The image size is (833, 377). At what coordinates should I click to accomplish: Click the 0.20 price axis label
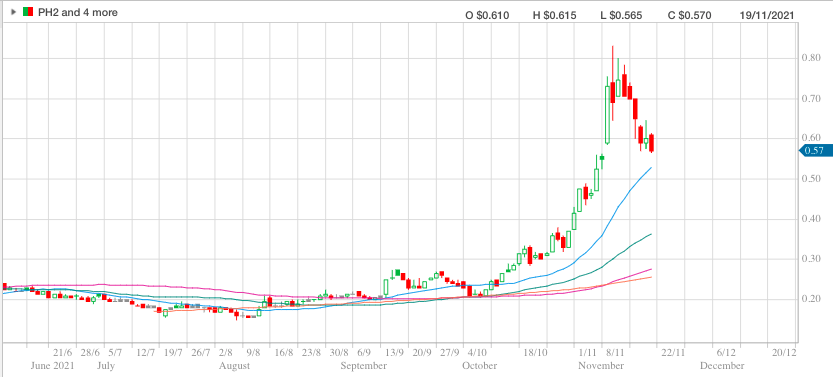point(811,299)
